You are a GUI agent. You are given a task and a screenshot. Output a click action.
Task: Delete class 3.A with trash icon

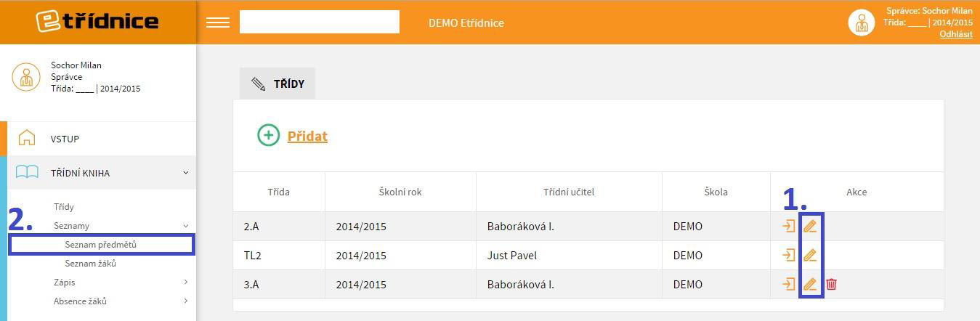(832, 284)
